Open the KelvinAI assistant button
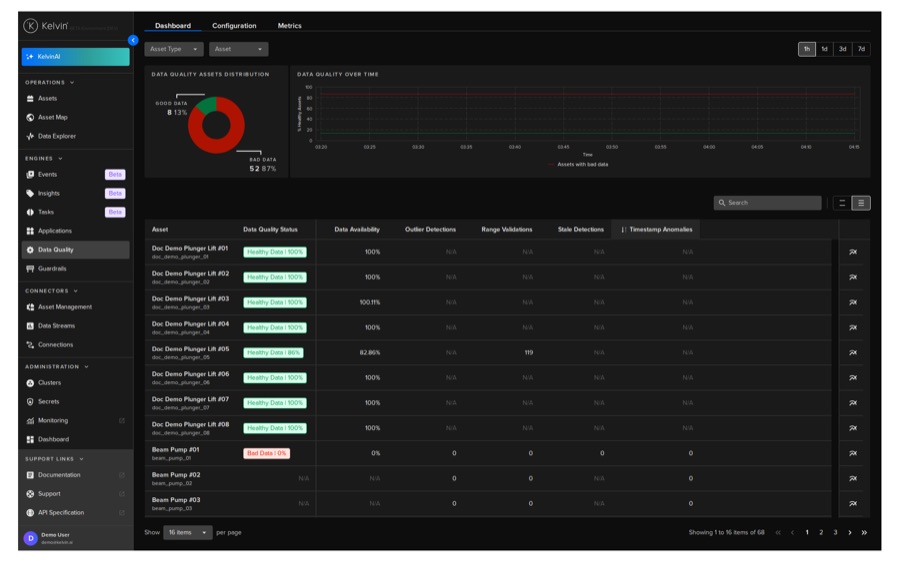This screenshot has height=562, width=900. (x=75, y=57)
